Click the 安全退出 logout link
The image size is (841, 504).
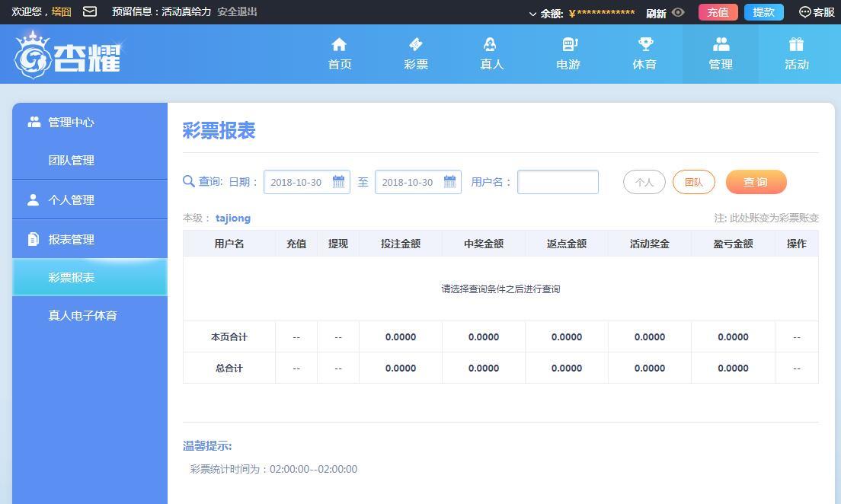click(237, 11)
